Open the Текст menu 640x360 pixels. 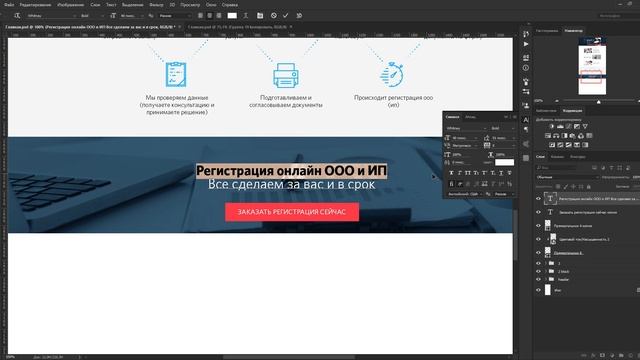111,5
